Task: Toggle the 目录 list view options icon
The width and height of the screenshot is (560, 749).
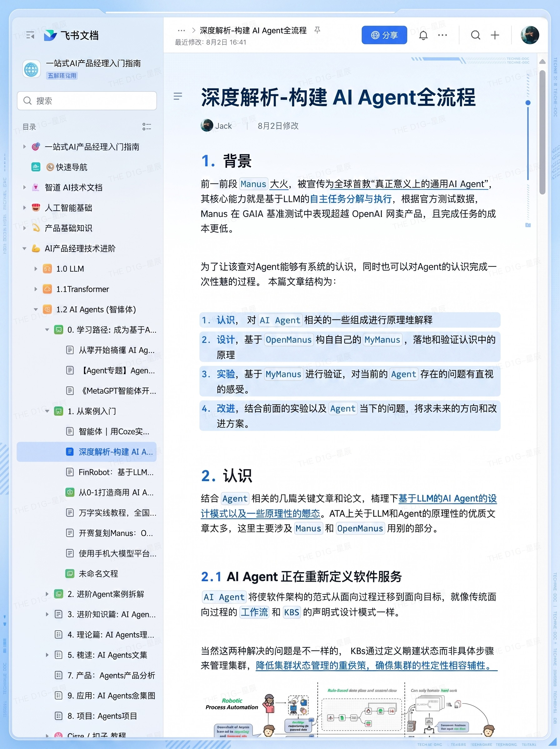Action: (x=147, y=127)
